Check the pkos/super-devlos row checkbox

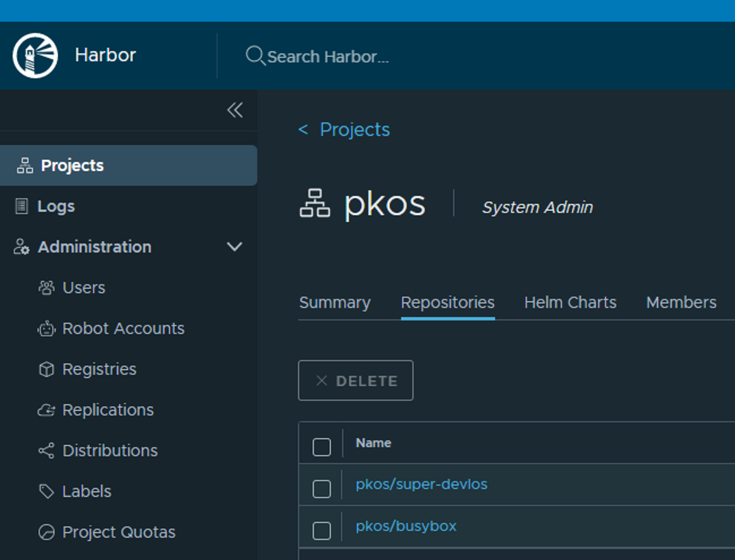(x=322, y=489)
